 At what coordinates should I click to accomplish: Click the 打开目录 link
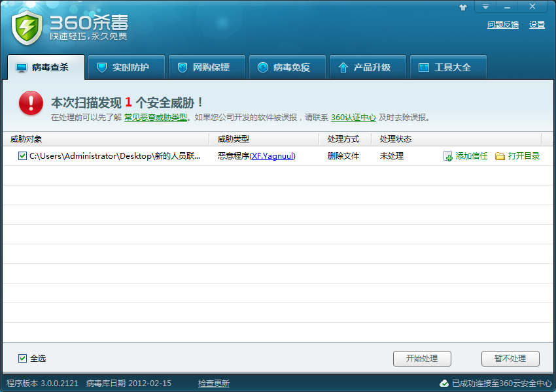524,156
